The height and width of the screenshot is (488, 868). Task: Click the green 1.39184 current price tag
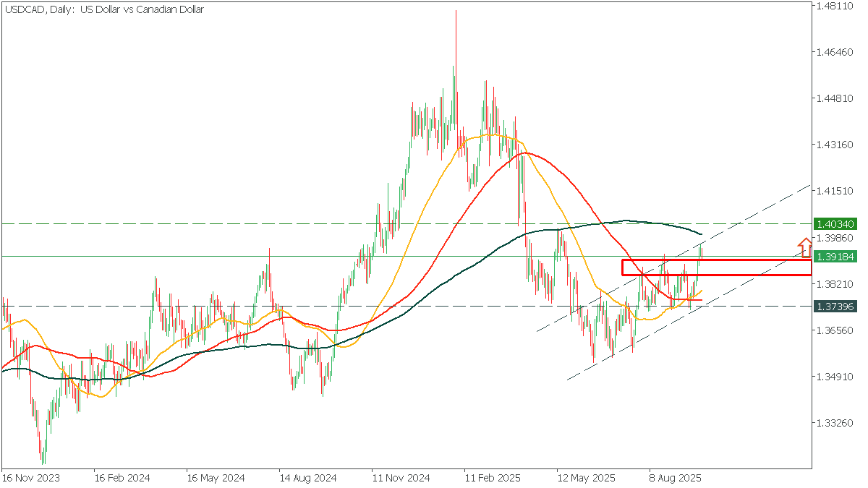pos(835,257)
